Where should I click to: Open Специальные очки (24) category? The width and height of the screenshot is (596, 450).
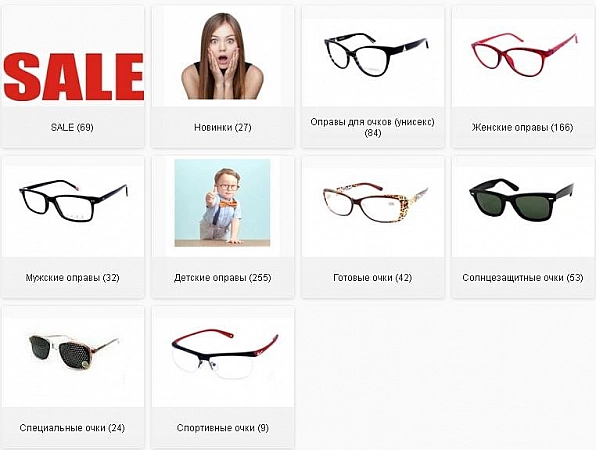click(x=72, y=428)
